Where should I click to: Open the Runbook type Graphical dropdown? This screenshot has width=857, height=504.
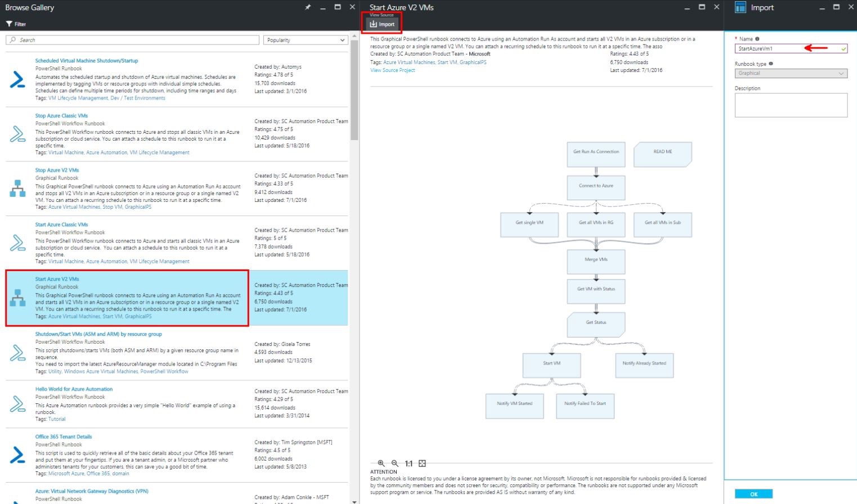pyautogui.click(x=791, y=73)
